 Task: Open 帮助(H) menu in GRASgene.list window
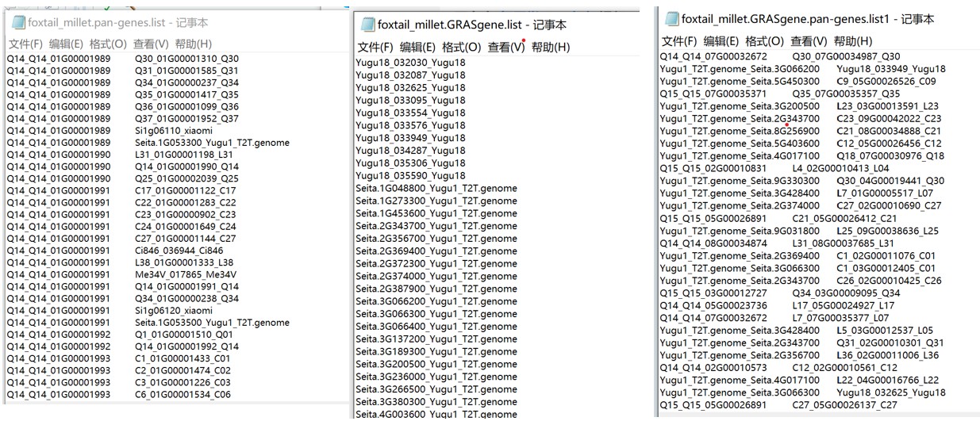pos(551,47)
